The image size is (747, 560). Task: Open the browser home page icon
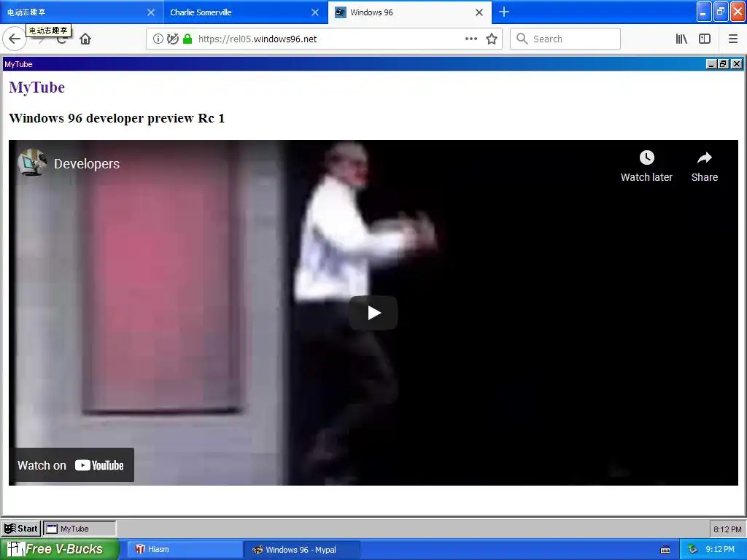85,39
